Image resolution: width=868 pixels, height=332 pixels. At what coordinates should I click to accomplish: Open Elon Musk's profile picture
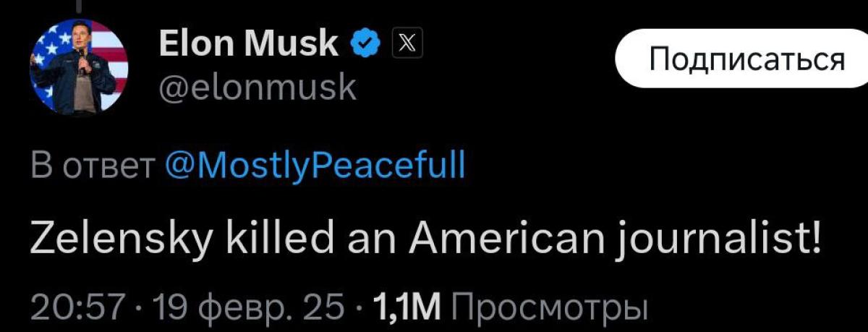point(79,67)
